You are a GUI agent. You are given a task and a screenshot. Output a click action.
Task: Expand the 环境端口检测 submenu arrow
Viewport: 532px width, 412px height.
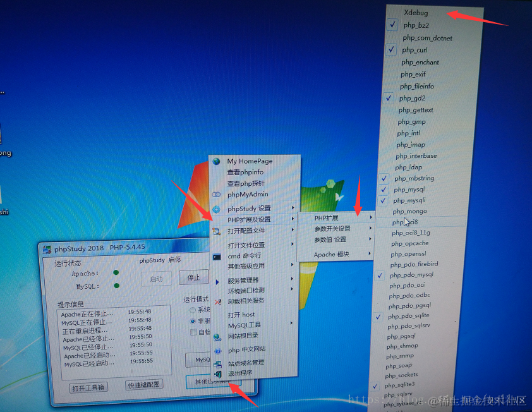pyautogui.click(x=292, y=289)
